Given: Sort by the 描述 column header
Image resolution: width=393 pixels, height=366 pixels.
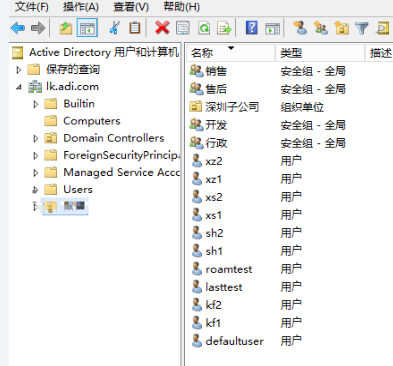Looking at the screenshot, I should [x=380, y=53].
